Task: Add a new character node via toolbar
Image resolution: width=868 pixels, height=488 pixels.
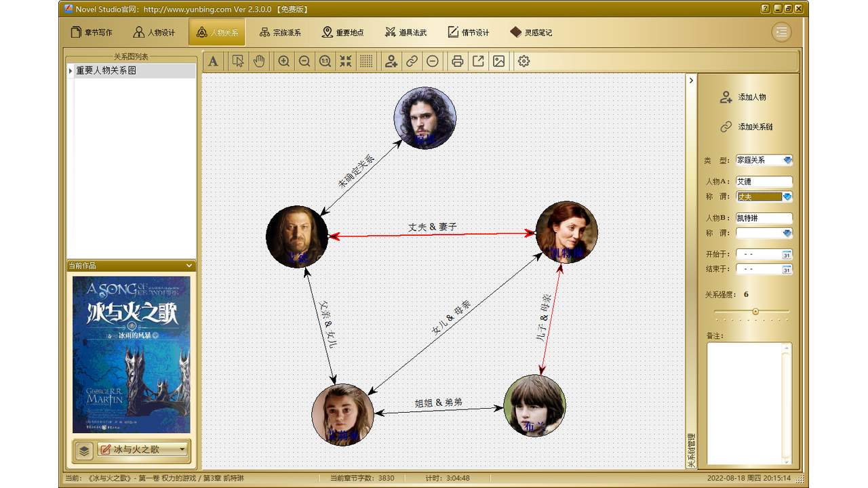Action: click(x=390, y=61)
